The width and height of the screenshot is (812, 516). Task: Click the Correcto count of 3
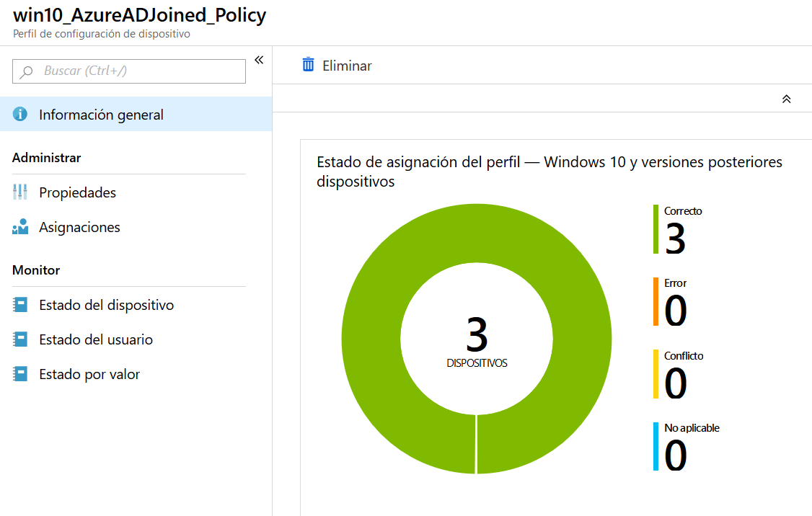pyautogui.click(x=675, y=239)
